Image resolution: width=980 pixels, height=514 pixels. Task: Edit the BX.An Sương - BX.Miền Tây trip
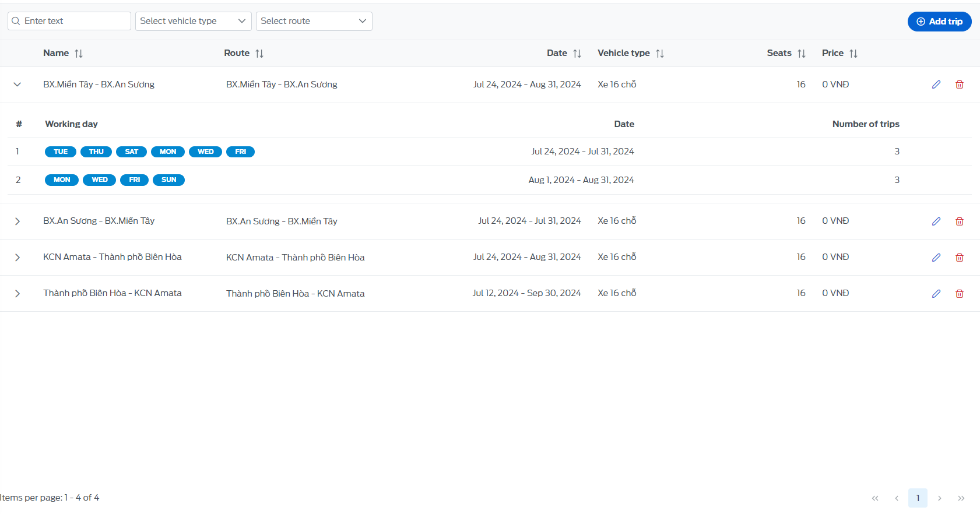tap(936, 221)
